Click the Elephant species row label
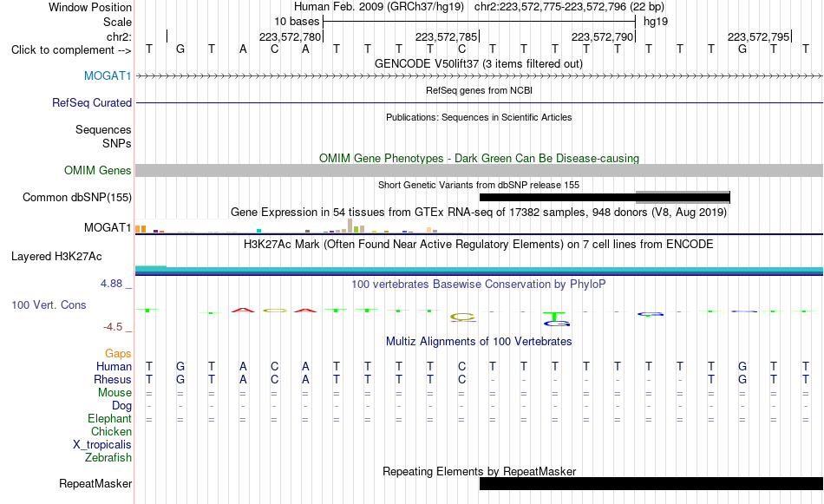 (109, 419)
